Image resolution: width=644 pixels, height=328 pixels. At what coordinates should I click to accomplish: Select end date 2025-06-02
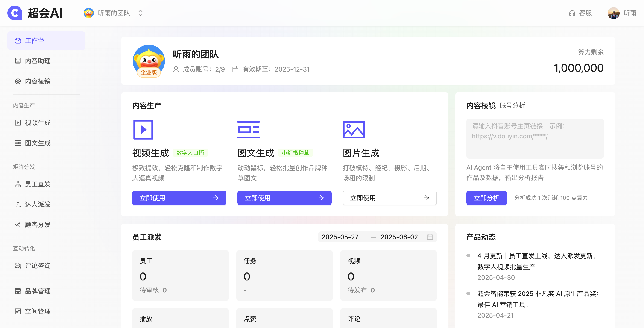(399, 237)
